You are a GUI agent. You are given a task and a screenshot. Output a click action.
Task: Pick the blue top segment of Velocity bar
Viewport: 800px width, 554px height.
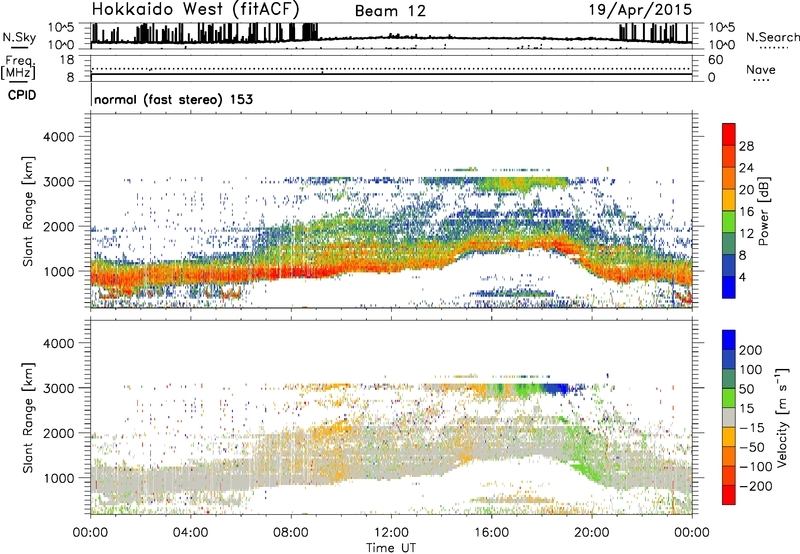coord(729,340)
